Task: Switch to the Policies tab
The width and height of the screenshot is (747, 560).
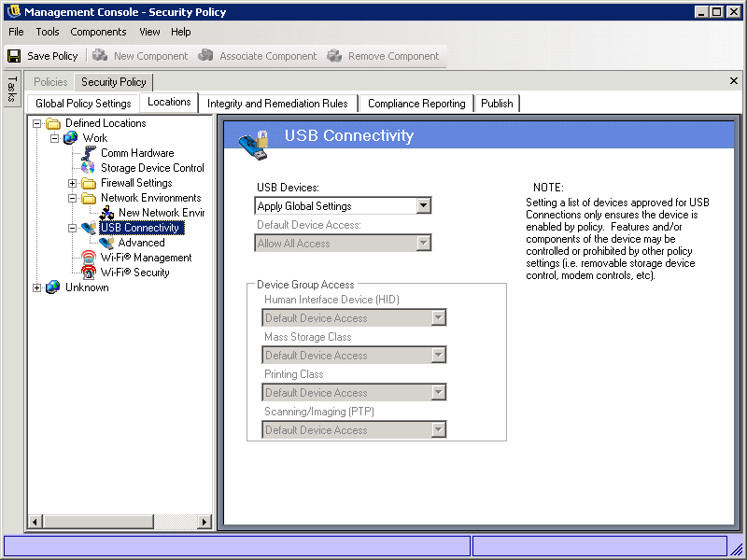Action: coord(50,82)
